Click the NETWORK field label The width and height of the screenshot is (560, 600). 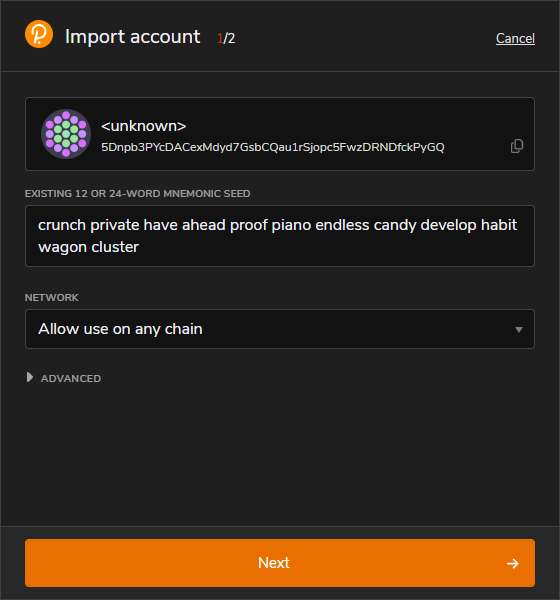(52, 298)
